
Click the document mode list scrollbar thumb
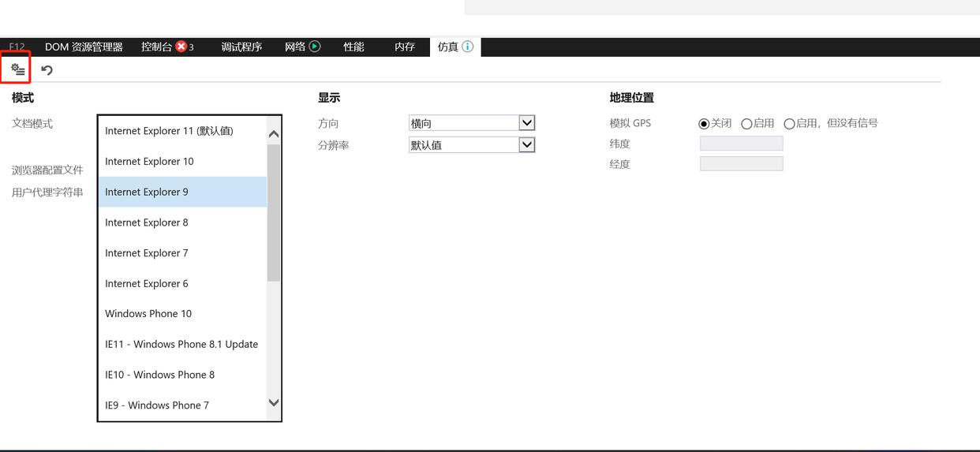coord(274,213)
